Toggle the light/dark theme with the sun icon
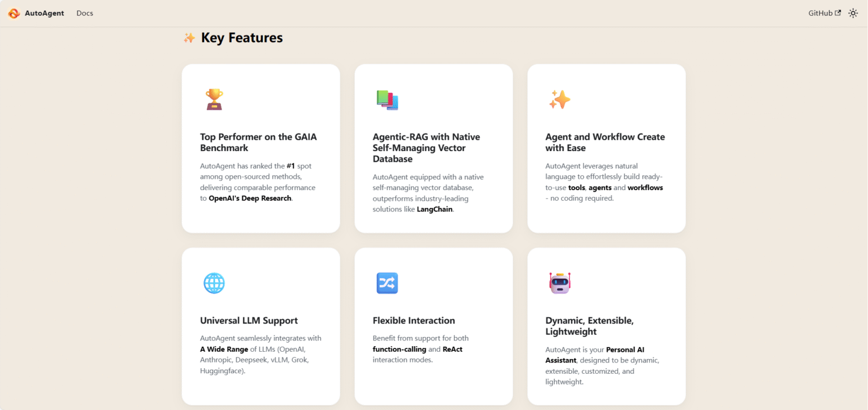This screenshot has height=410, width=868. click(853, 12)
